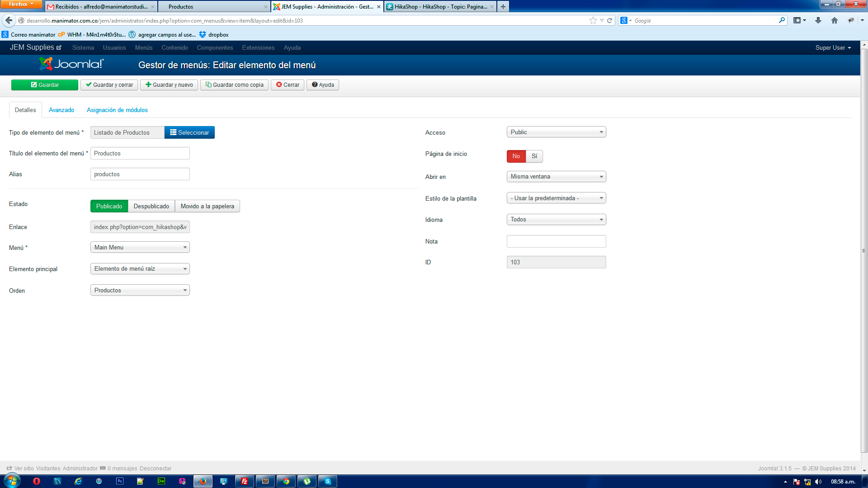Screen dimensions: 868x488
Task: Switch to the Avanzado tab
Action: pos(61,110)
